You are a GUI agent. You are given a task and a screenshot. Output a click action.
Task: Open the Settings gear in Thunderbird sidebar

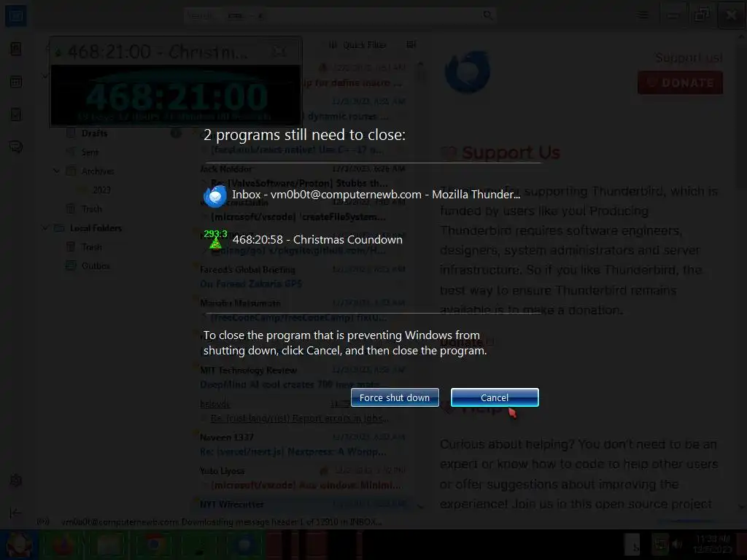[16, 481]
